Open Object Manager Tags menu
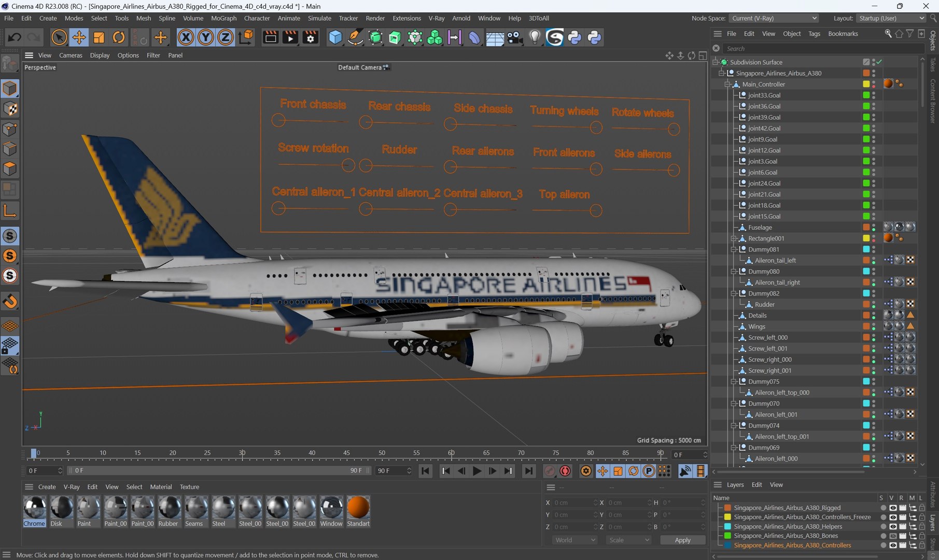This screenshot has height=560, width=939. pos(814,34)
